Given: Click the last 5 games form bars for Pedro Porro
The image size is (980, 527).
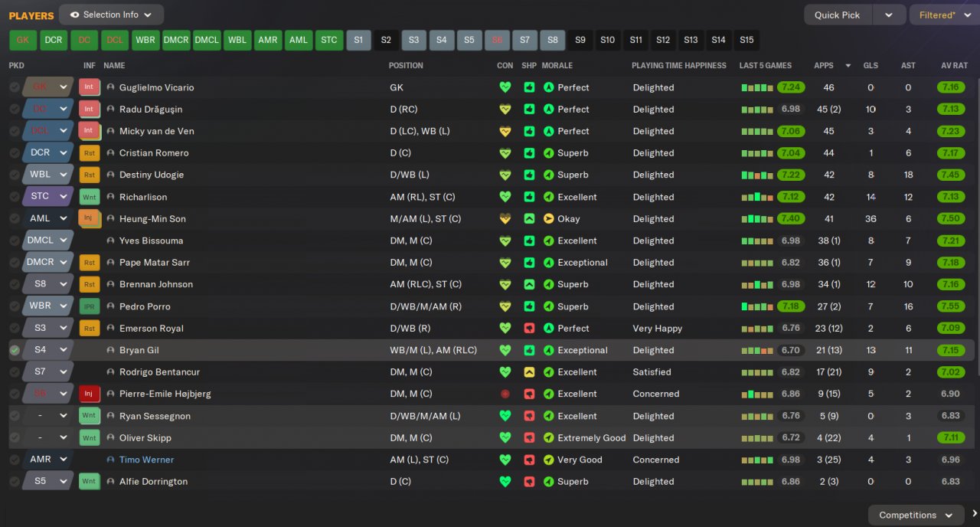Looking at the screenshot, I should 757,306.
